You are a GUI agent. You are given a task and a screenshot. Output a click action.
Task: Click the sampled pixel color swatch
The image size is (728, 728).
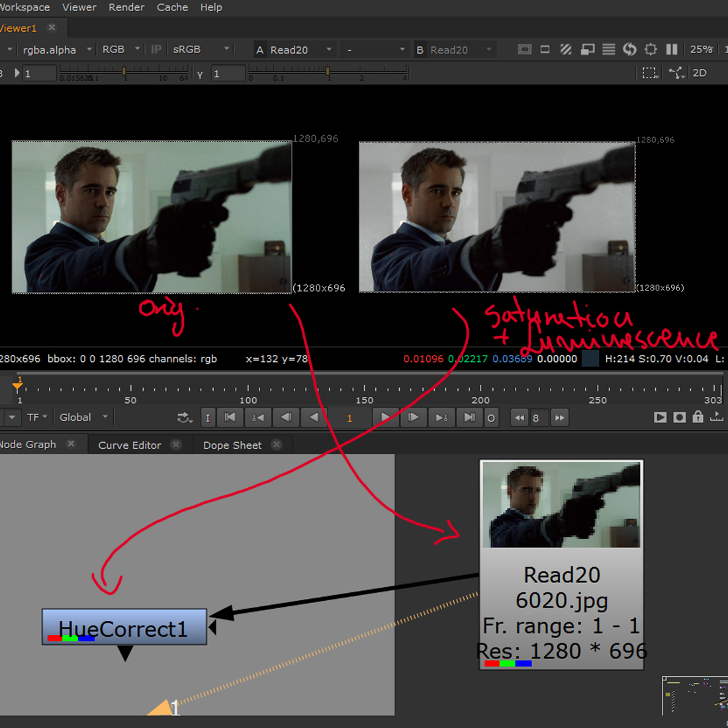coord(590,359)
